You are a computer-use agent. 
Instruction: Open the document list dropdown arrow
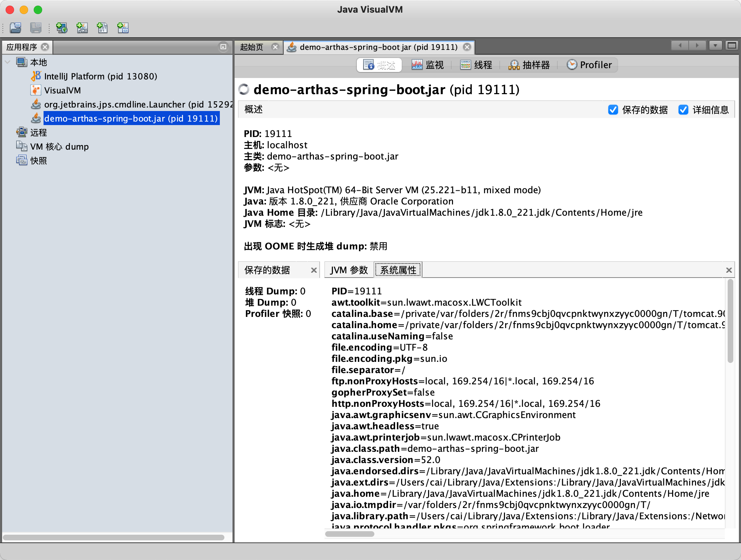click(715, 46)
